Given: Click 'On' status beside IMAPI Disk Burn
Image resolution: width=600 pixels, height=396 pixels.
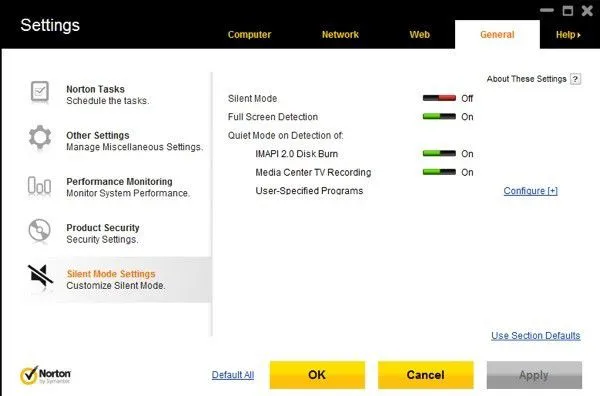Looking at the screenshot, I should tap(467, 154).
